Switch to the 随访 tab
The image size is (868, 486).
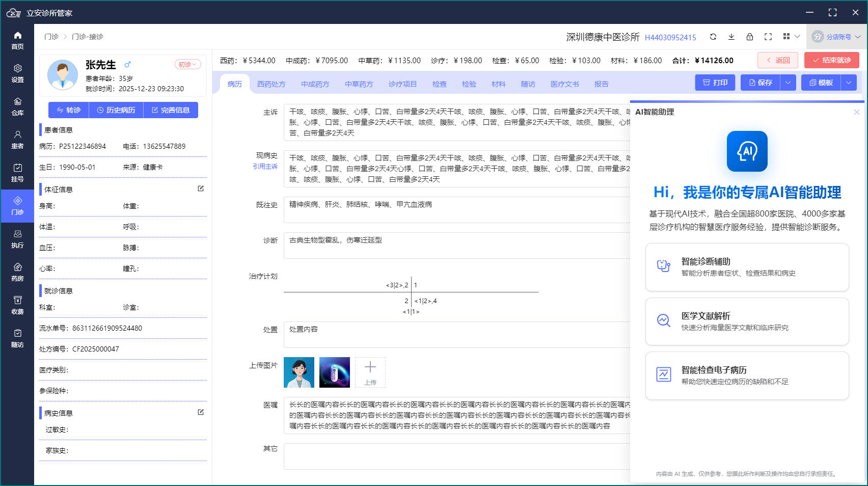528,84
